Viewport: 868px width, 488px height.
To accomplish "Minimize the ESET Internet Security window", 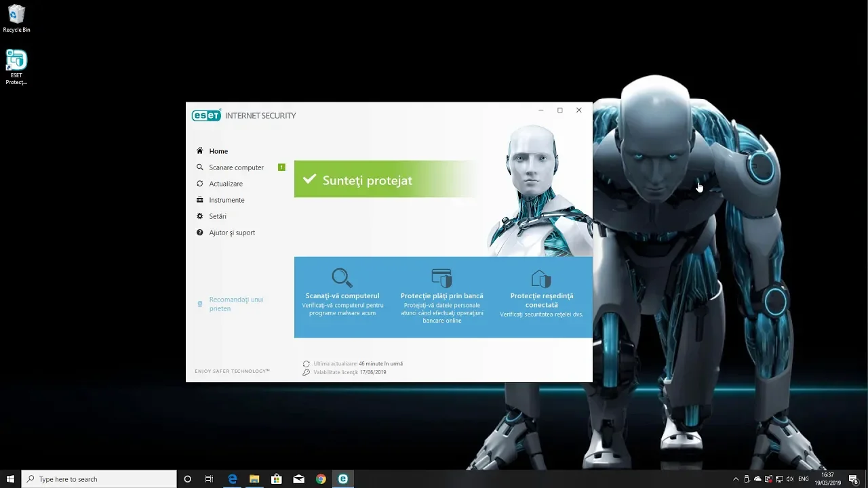I will (541, 110).
